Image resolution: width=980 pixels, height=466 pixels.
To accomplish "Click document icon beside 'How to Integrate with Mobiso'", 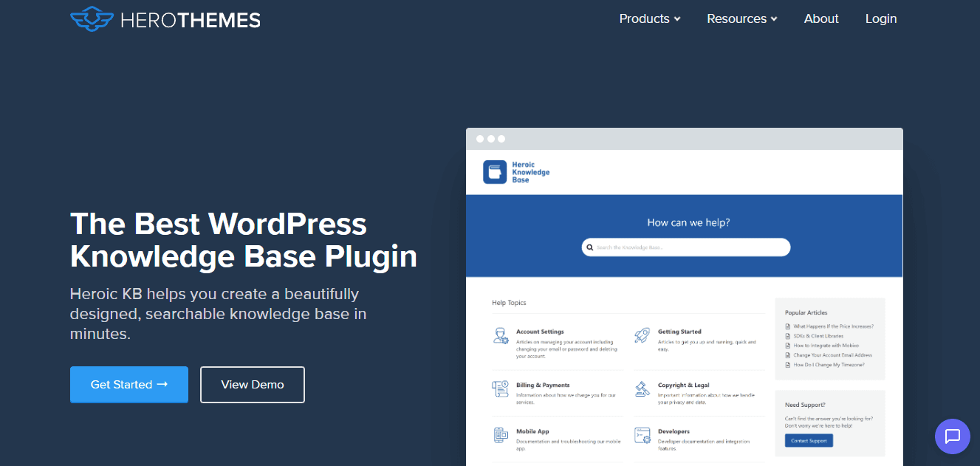I will (788, 346).
